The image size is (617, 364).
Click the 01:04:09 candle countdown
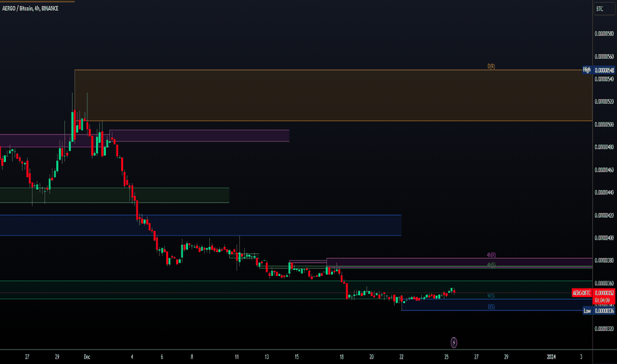point(604,300)
